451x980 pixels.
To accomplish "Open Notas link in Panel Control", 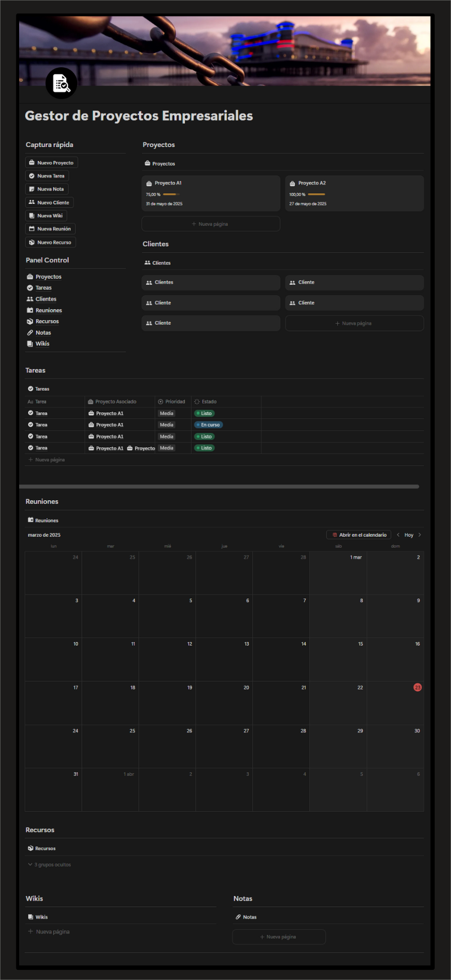I will point(39,333).
